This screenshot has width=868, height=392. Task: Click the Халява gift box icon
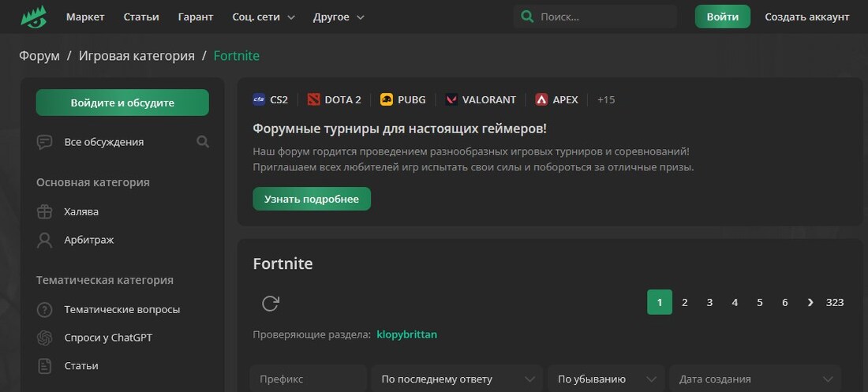(x=44, y=211)
